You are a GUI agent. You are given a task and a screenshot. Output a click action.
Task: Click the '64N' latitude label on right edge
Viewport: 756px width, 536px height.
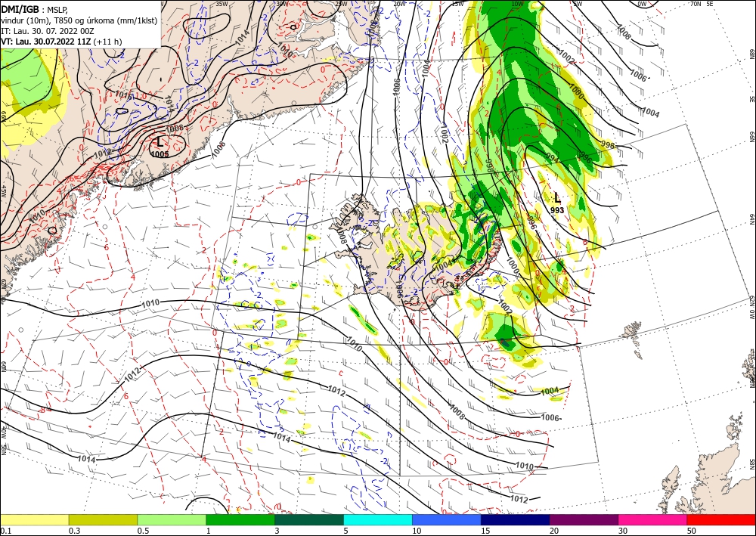(751, 218)
